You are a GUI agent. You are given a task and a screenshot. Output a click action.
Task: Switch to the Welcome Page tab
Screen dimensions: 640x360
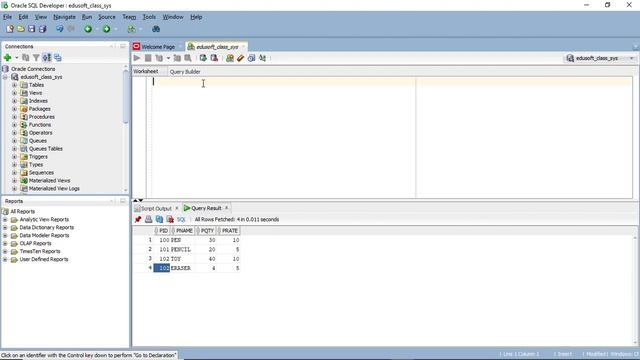pyautogui.click(x=158, y=47)
